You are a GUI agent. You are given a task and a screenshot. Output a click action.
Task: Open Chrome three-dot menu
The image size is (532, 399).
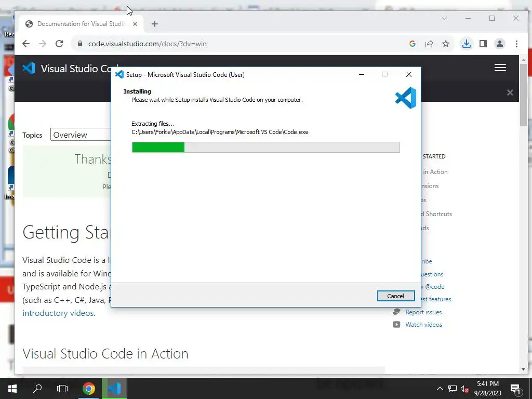(x=516, y=44)
